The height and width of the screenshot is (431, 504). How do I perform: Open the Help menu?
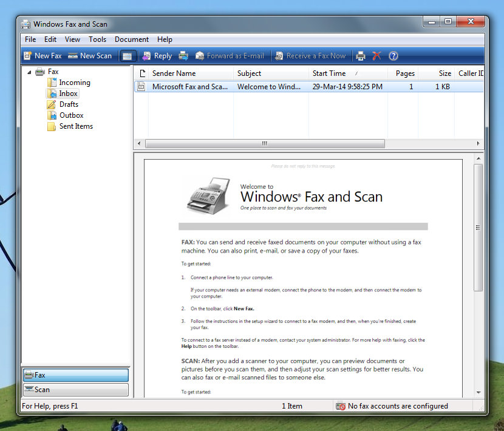pos(165,39)
